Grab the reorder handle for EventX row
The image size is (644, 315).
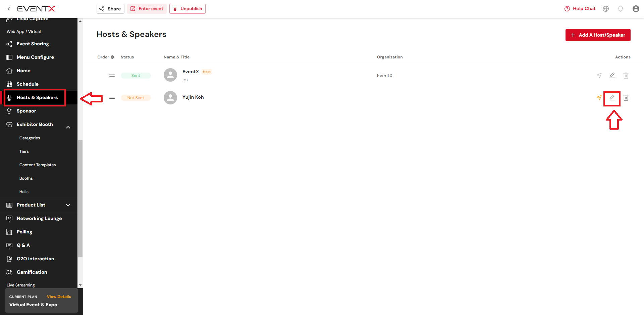click(x=112, y=76)
